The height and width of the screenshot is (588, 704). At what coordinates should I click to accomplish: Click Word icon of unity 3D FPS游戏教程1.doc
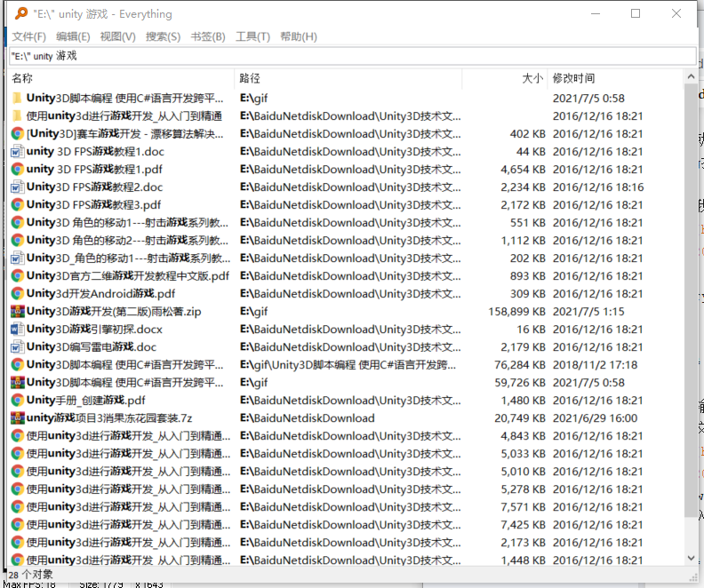[x=17, y=152]
